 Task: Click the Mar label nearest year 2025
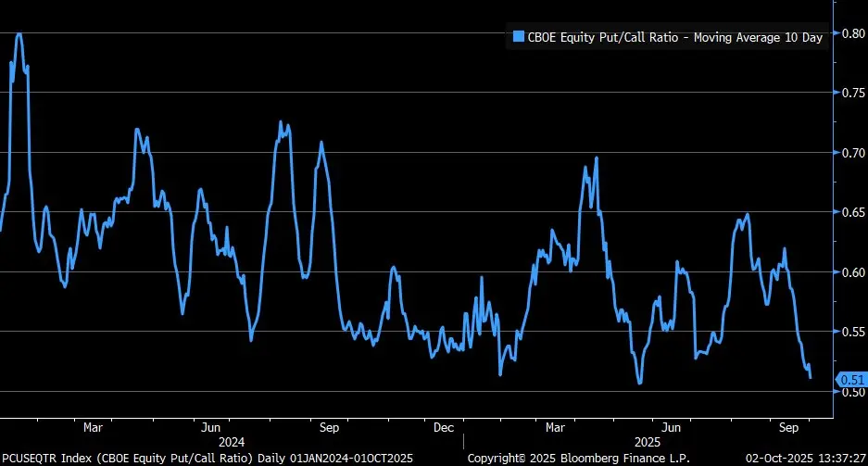(x=555, y=427)
